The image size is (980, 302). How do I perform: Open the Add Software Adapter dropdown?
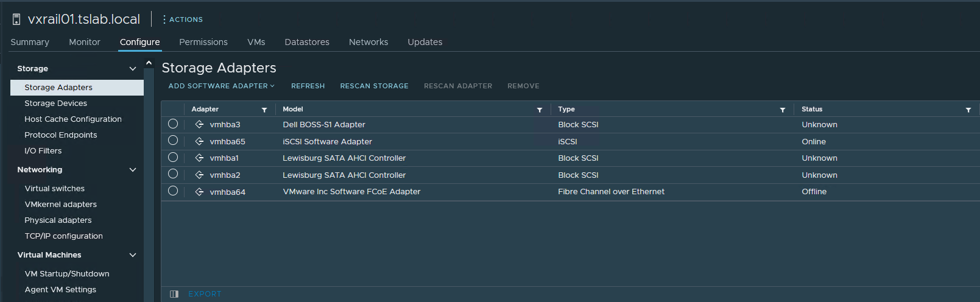pyautogui.click(x=221, y=86)
